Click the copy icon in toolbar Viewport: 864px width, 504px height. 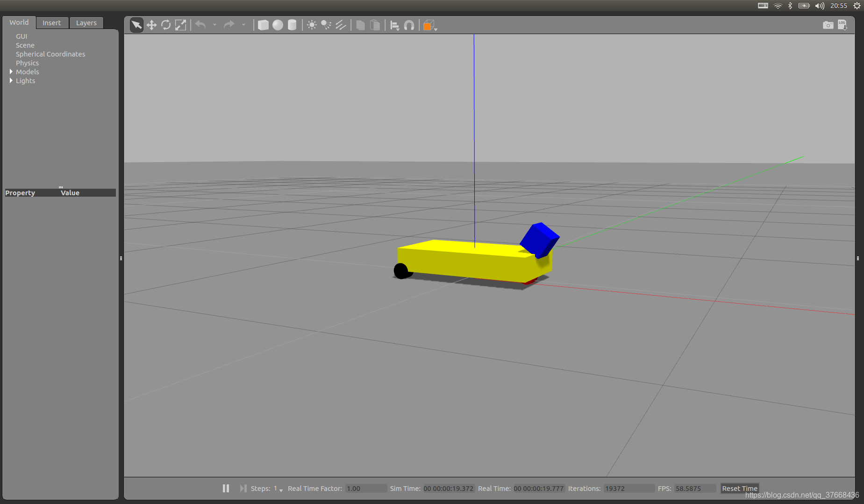pos(360,25)
